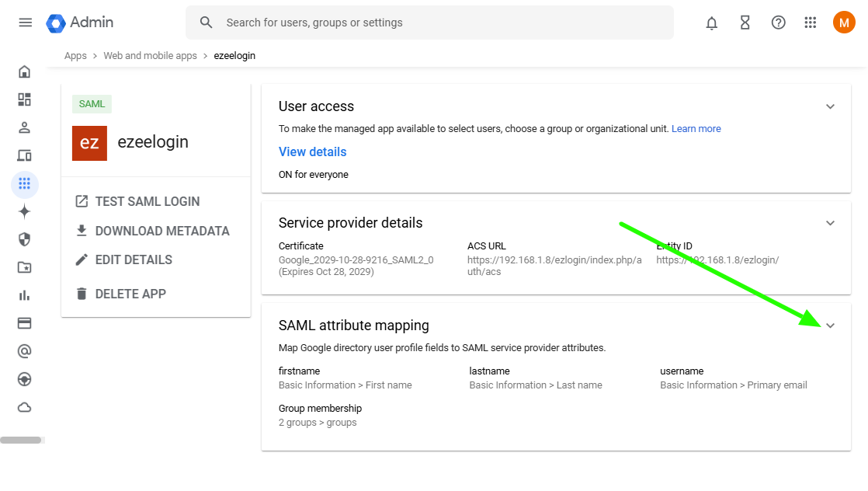Click the SAML badge label
868x491 pixels.
coord(92,104)
